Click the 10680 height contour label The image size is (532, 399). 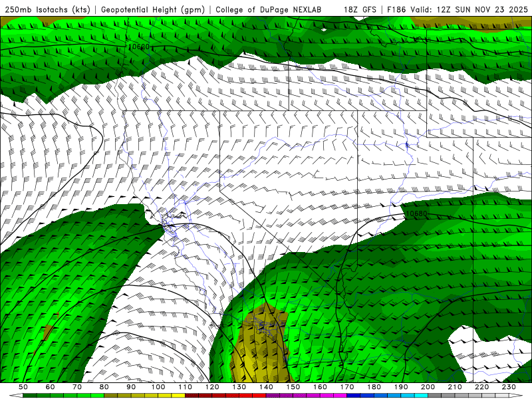click(x=416, y=213)
